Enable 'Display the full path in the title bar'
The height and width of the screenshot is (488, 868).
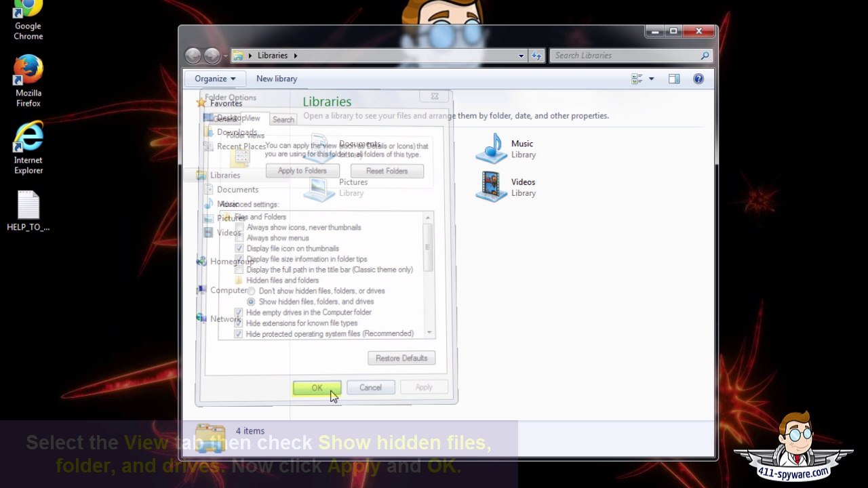(239, 270)
